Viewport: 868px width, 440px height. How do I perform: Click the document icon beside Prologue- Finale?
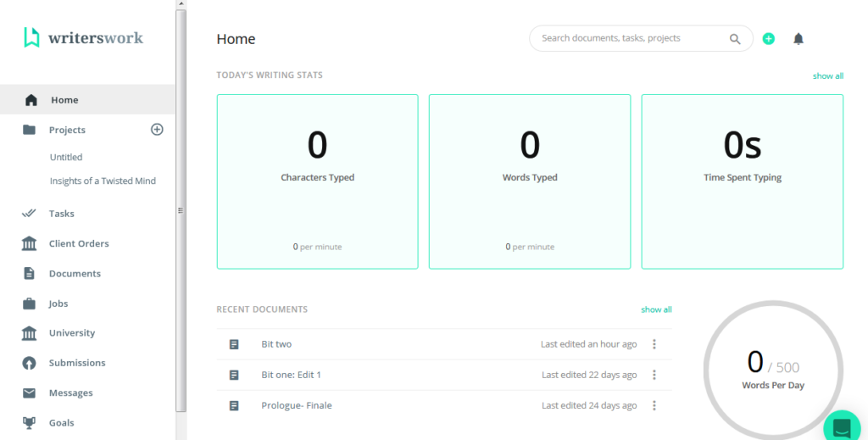[234, 406]
